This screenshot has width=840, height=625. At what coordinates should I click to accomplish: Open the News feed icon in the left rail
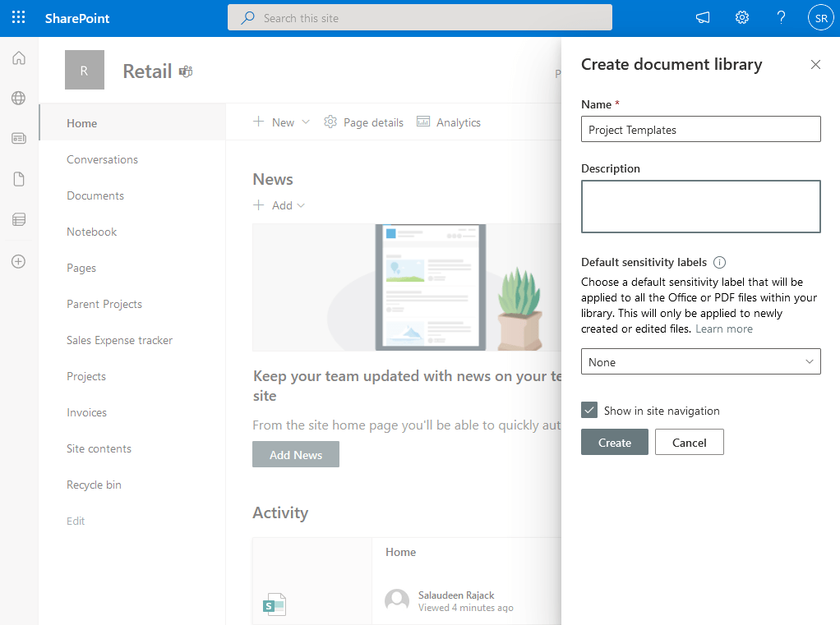18,138
